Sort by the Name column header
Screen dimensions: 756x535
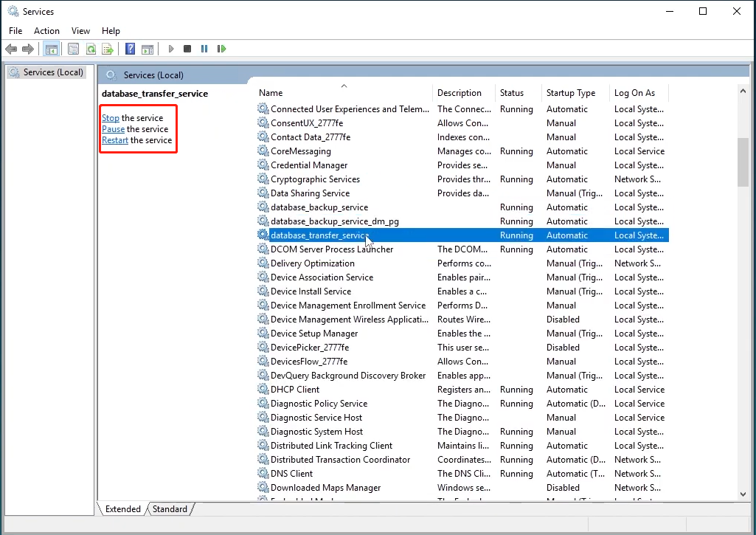tap(344, 93)
